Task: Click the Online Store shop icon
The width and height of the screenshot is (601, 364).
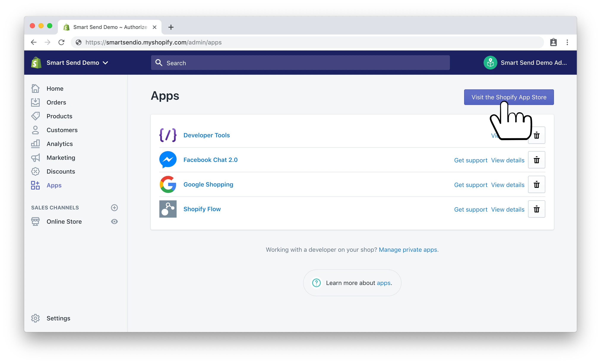Action: tap(35, 222)
